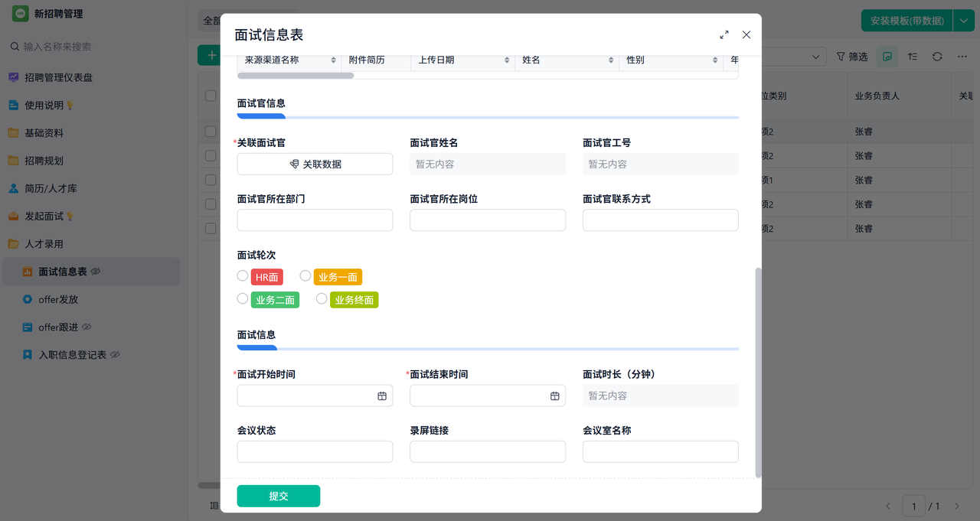Click the offer发放 icon in the sidebar
980x521 pixels.
(x=28, y=299)
